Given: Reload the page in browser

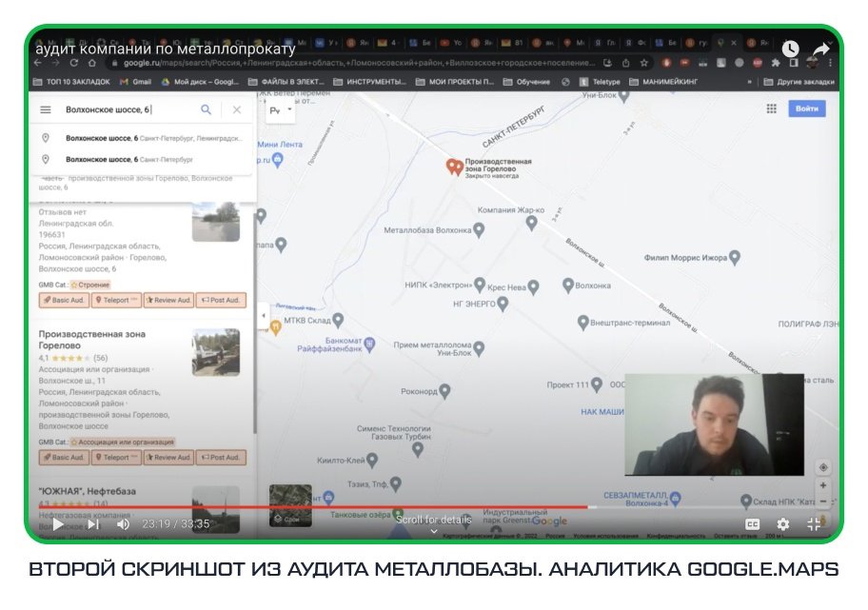Looking at the screenshot, I should [x=73, y=63].
